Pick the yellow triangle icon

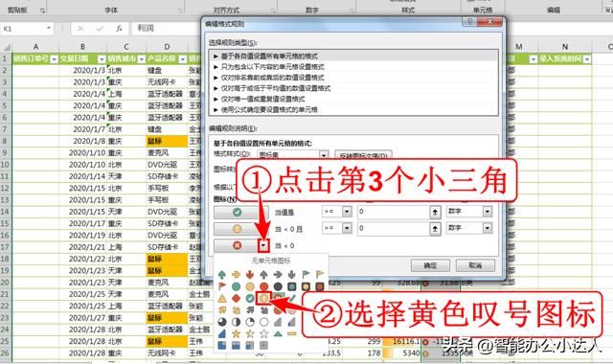click(222, 298)
